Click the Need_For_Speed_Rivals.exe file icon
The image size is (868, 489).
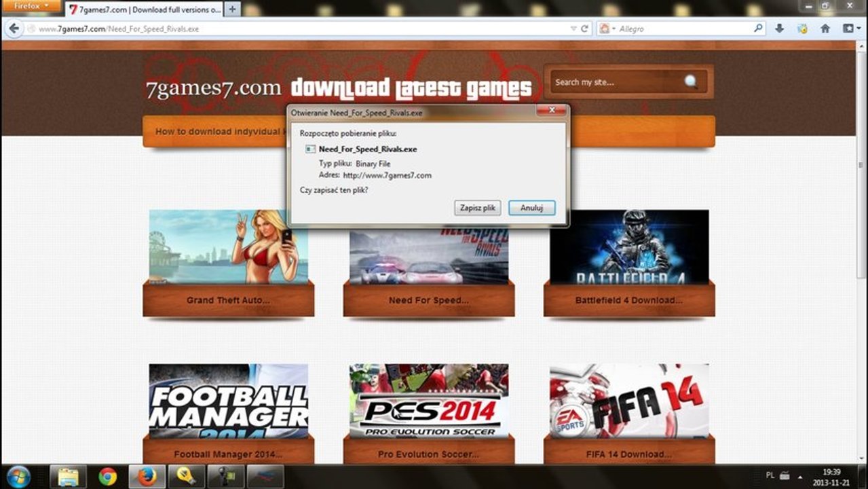pos(310,149)
